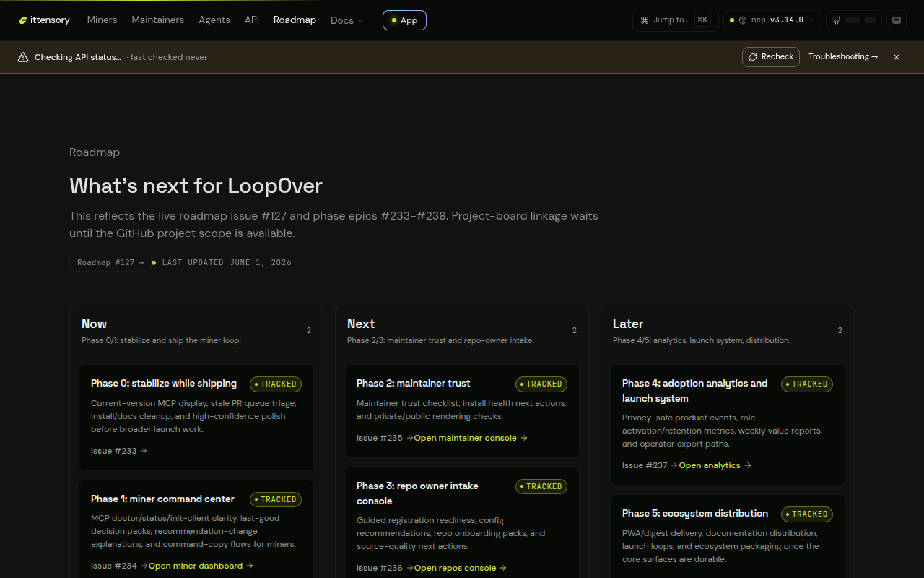The width and height of the screenshot is (924, 578).
Task: Click the 'Phase 1: miner command center' title
Action: (x=162, y=499)
